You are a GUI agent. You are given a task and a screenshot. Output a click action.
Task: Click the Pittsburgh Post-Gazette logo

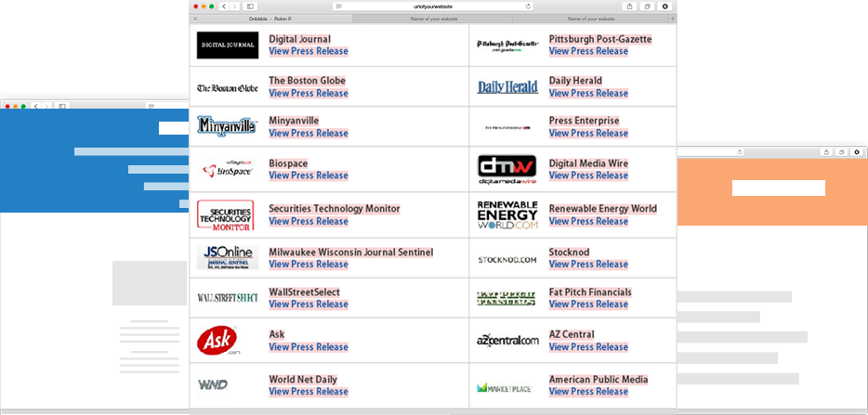point(507,45)
